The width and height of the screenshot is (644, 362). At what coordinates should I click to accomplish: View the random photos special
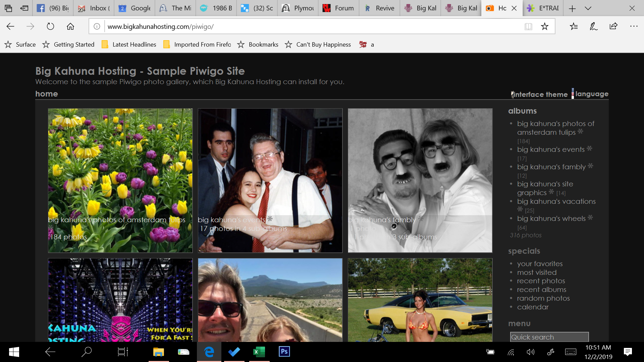(x=543, y=298)
